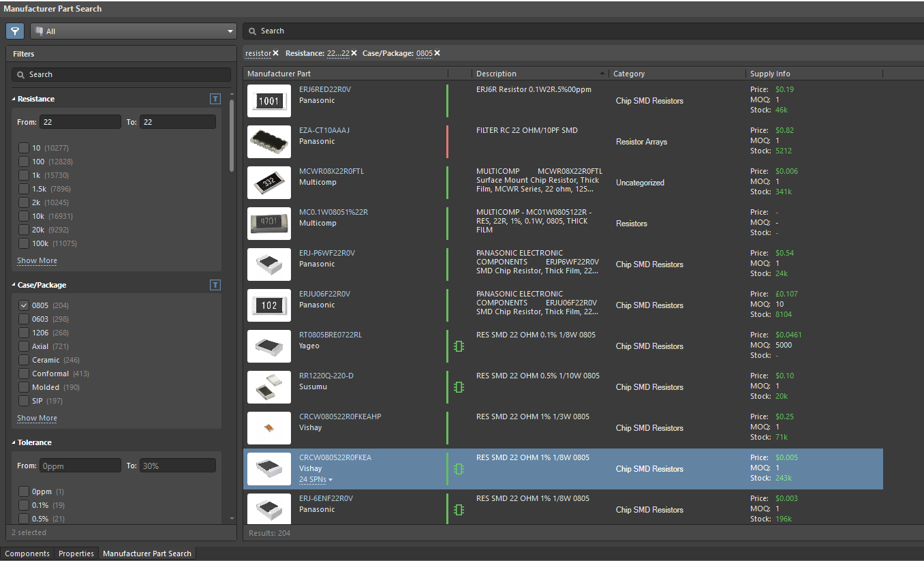924x561 pixels.
Task: Switch to the Properties tab
Action: [76, 554]
